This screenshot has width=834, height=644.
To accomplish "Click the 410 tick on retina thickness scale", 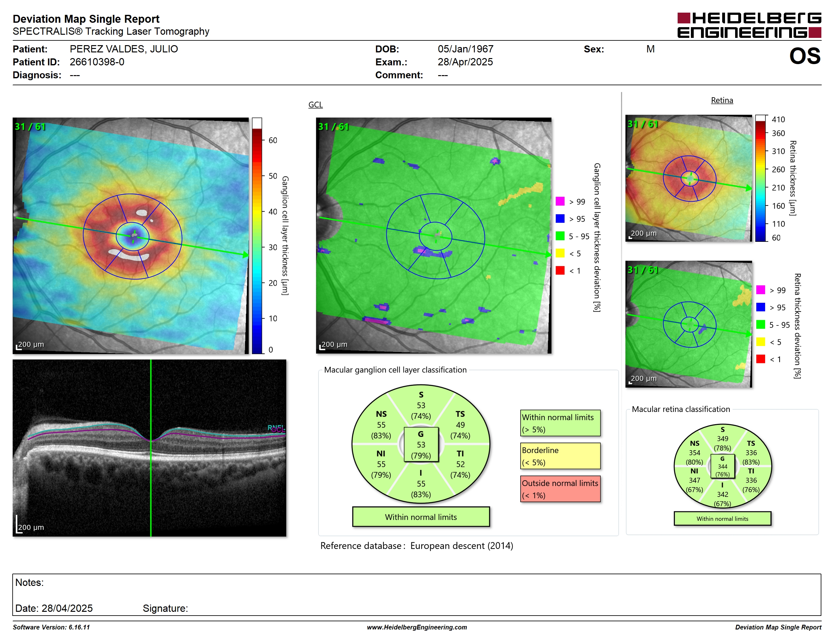I will [778, 119].
